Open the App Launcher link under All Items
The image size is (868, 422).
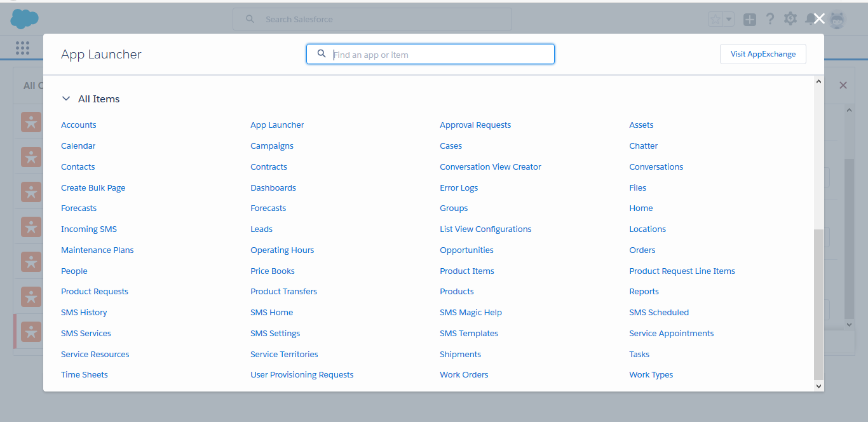coord(277,125)
